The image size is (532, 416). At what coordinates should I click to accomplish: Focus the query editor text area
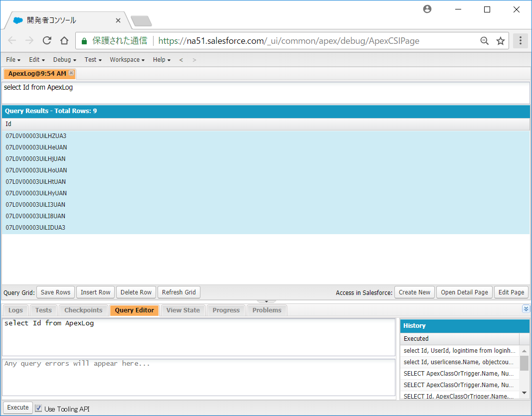coord(199,337)
